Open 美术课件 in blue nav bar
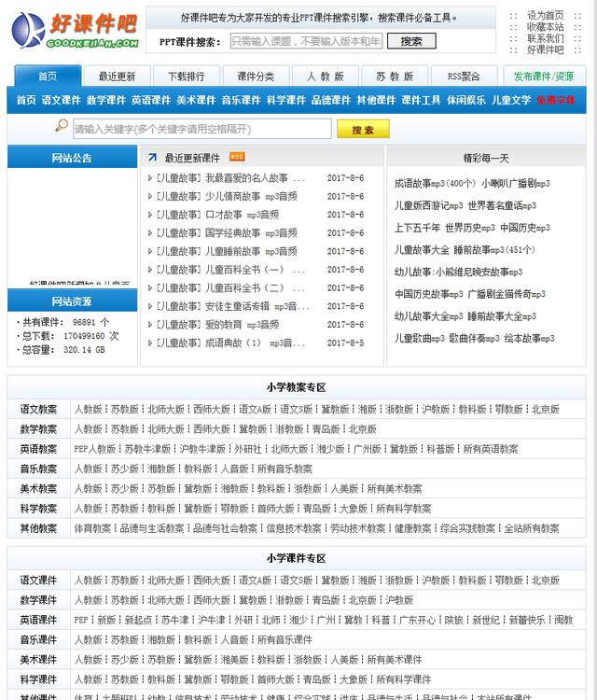Image resolution: width=597 pixels, height=700 pixels. 196,100
